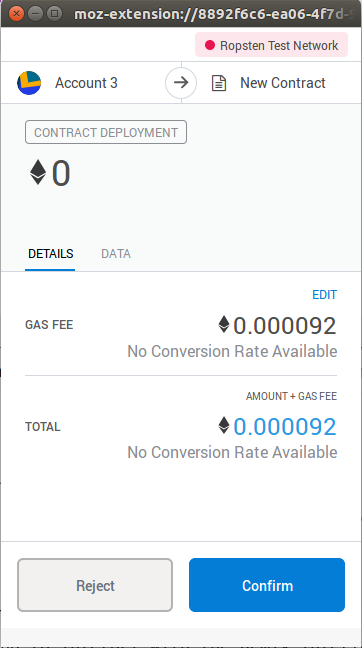Click the New Contract recipient label

point(283,83)
